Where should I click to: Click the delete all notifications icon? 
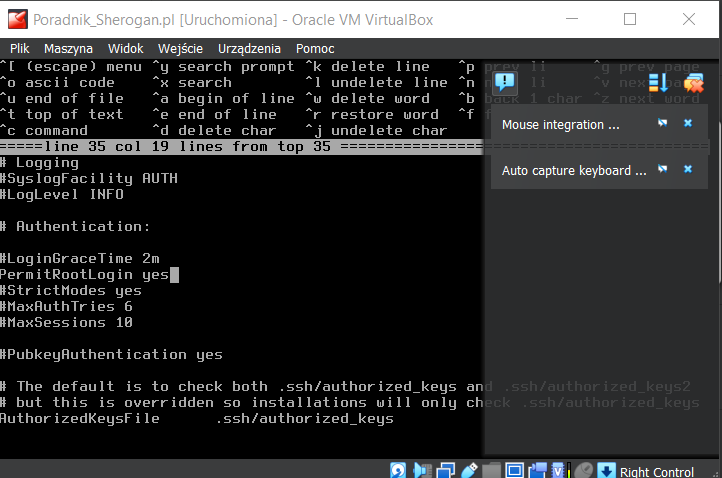(693, 83)
